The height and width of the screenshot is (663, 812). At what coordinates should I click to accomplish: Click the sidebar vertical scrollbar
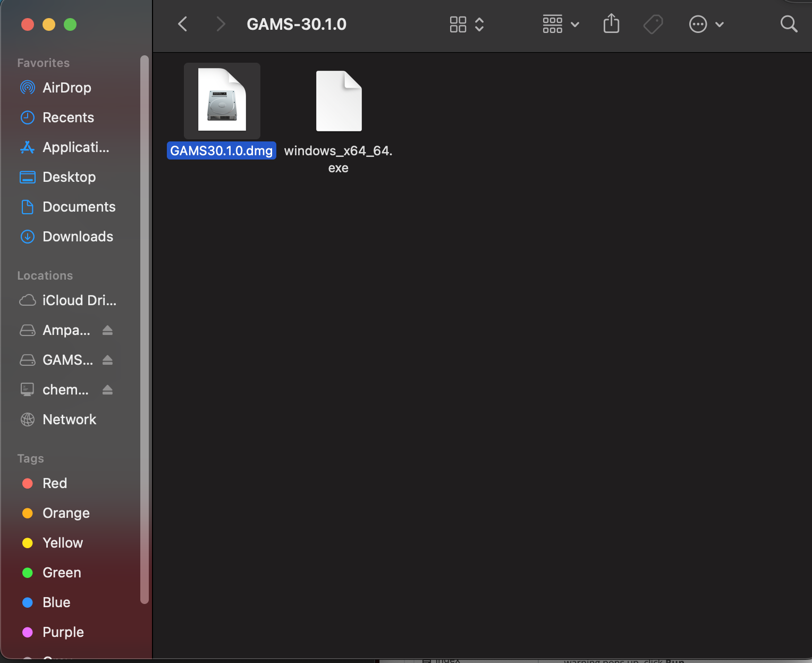[144, 330]
